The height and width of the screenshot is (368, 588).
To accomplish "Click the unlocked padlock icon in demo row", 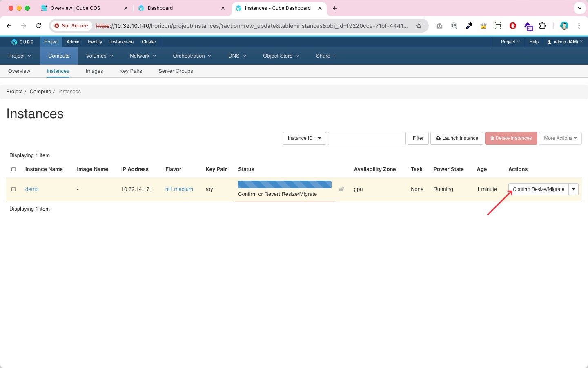I will tap(342, 189).
